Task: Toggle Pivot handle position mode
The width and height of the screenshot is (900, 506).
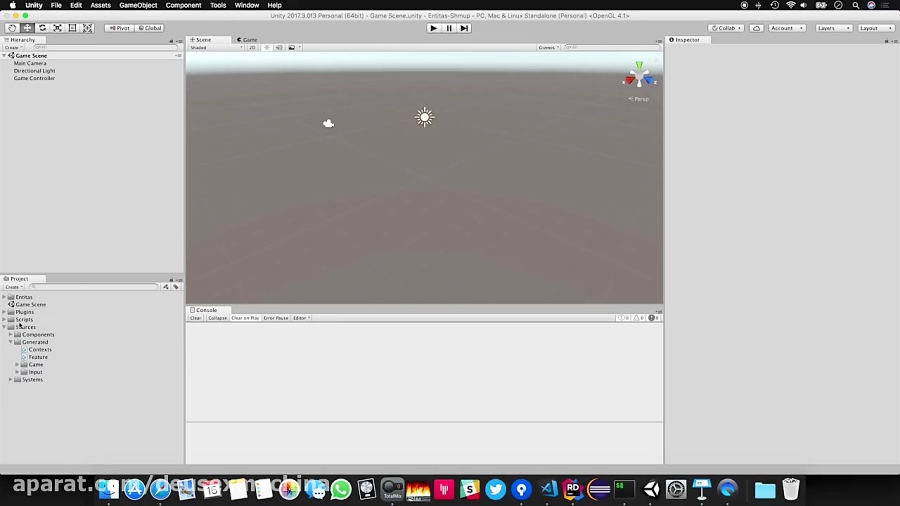Action: pyautogui.click(x=119, y=28)
